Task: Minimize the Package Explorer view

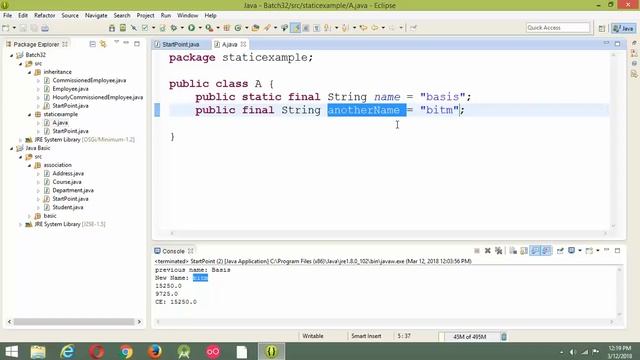Action: [126, 43]
